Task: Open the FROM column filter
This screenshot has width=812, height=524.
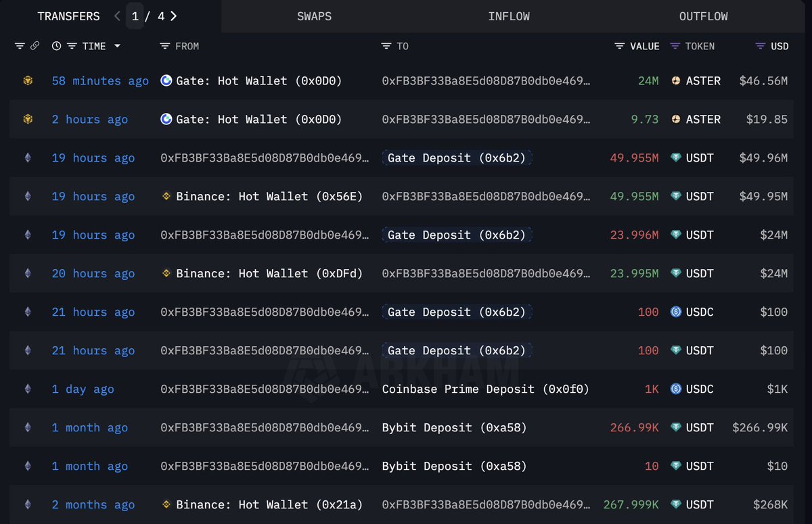Action: (164, 46)
